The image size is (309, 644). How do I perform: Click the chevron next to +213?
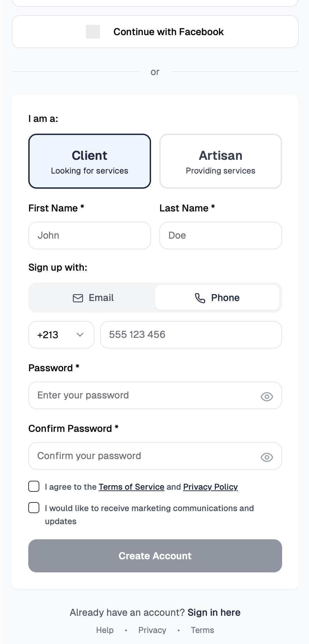point(80,335)
